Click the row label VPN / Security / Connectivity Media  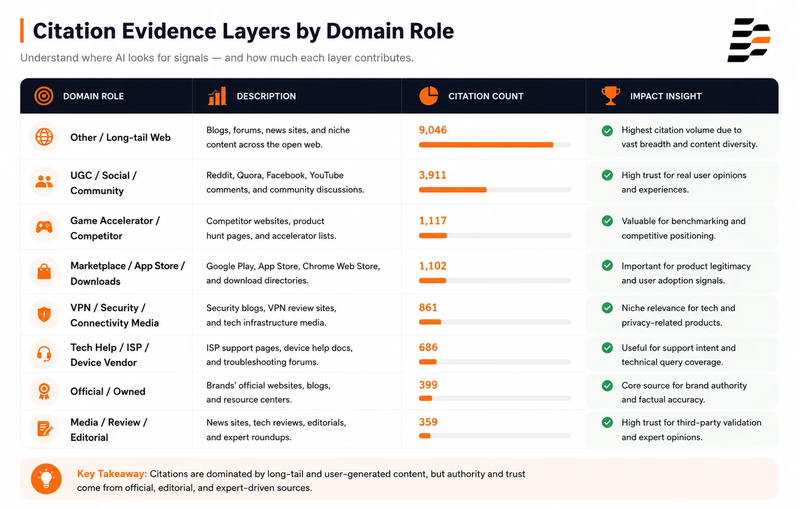coord(114,315)
